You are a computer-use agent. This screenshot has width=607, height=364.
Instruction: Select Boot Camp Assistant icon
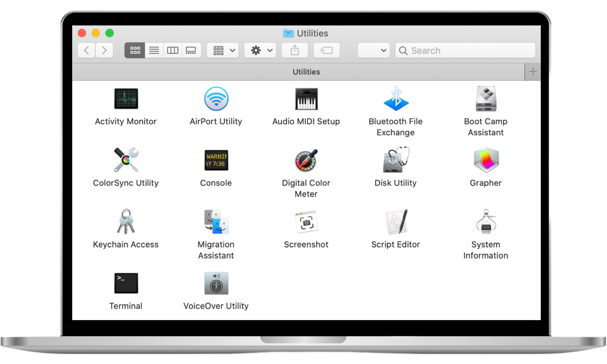[x=486, y=98]
